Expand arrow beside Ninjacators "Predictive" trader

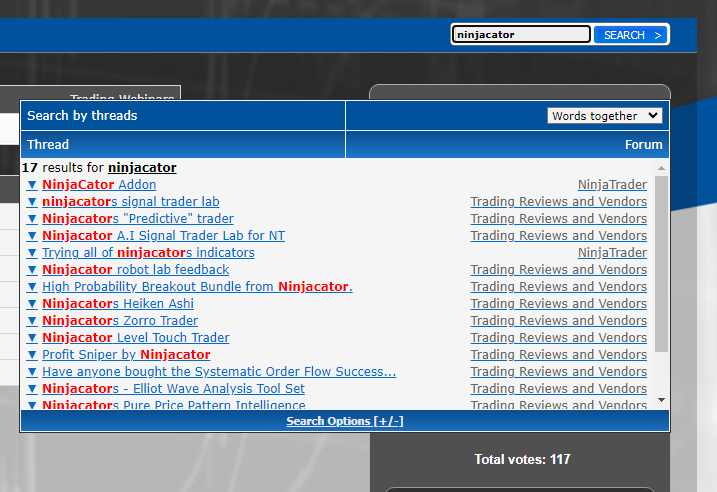pos(32,219)
